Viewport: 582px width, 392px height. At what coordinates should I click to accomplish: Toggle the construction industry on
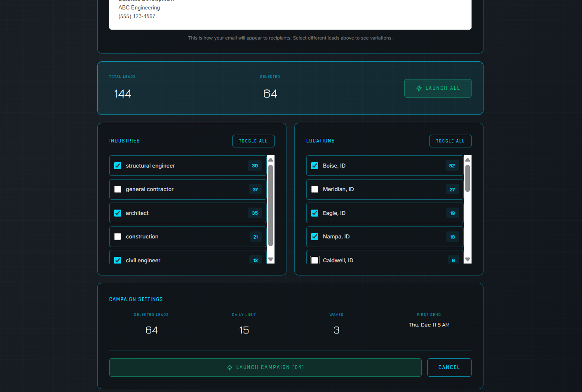coord(117,236)
